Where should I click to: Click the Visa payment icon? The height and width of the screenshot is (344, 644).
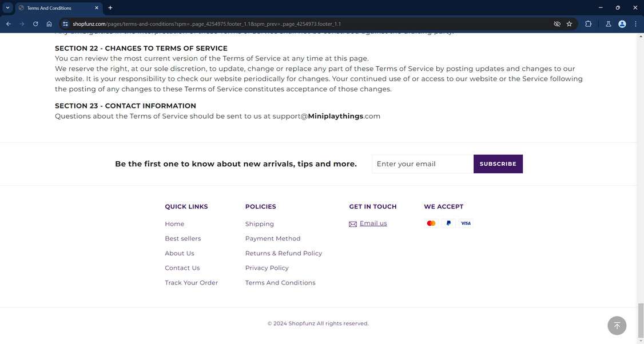click(x=466, y=223)
